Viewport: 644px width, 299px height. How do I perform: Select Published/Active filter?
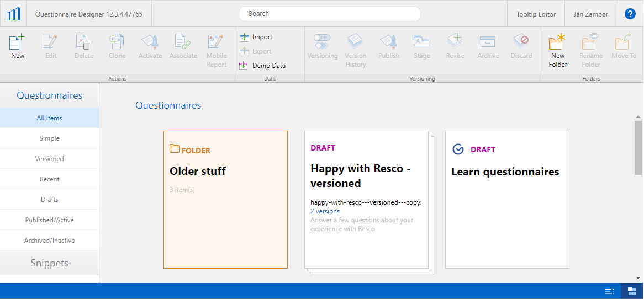pos(49,220)
